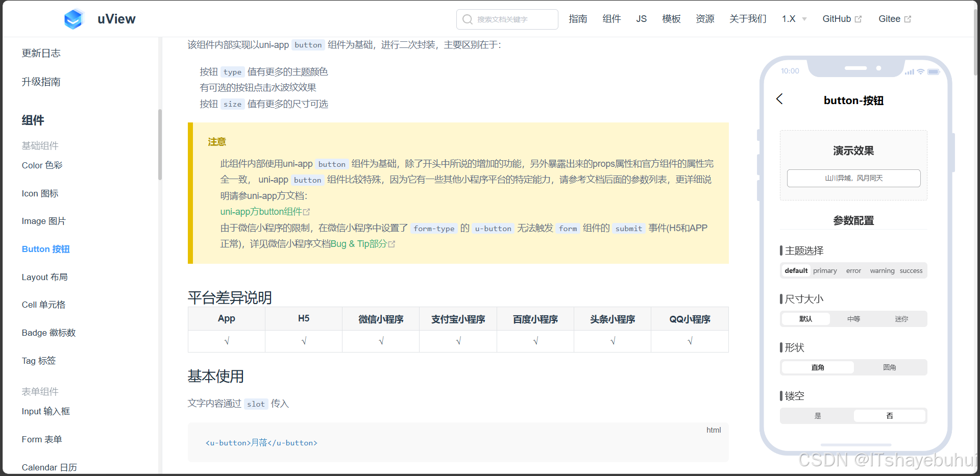Select the success theme option
This screenshot has height=476, width=980.
(x=911, y=271)
